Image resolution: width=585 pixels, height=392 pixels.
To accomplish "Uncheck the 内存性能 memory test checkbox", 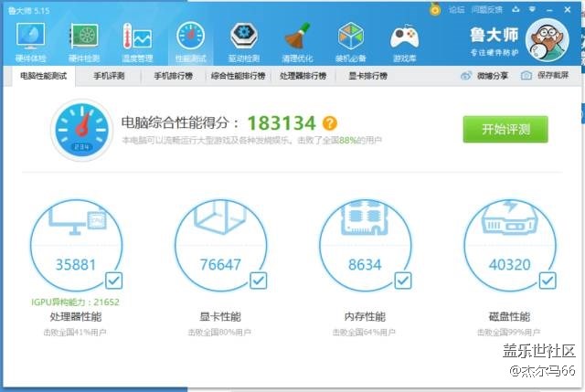I will click(403, 280).
